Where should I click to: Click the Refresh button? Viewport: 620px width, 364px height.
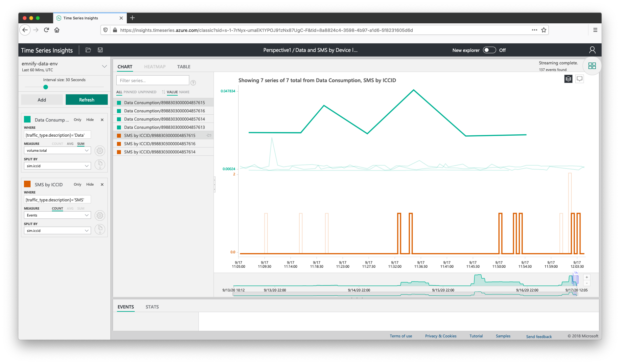click(x=86, y=100)
